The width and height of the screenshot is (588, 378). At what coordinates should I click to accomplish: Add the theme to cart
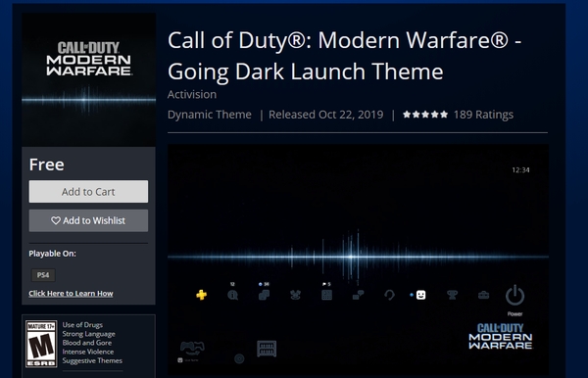(88, 191)
